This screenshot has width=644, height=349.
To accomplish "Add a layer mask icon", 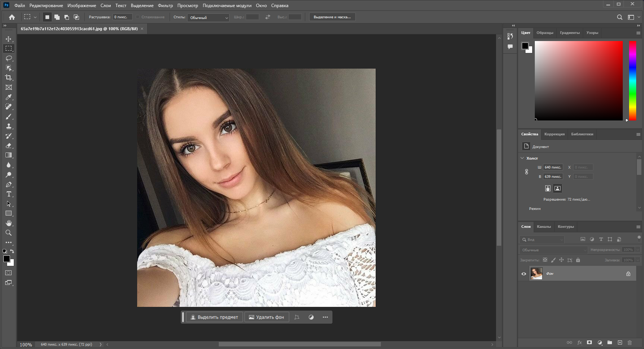I will 589,342.
